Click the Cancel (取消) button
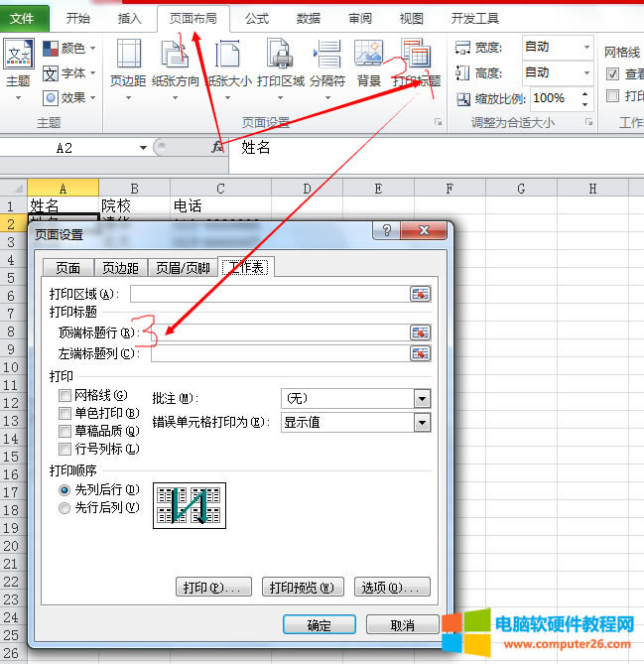 coord(402,624)
